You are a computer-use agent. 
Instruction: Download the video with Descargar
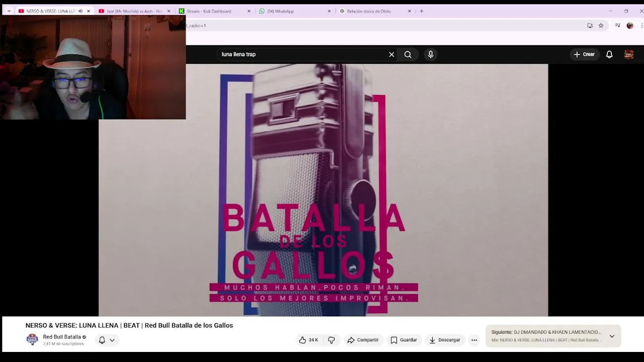[445, 340]
